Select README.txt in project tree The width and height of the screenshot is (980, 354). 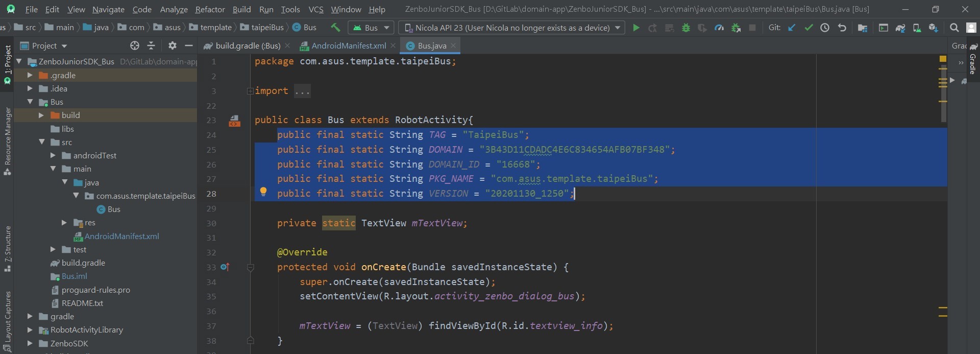point(77,303)
